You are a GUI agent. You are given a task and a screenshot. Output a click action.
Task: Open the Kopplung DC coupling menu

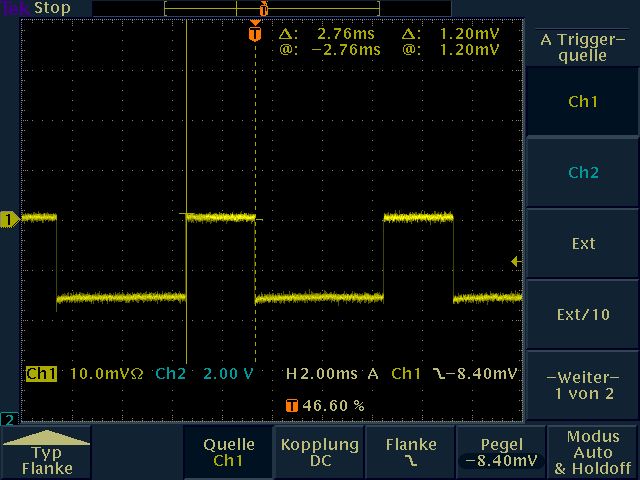(320, 453)
